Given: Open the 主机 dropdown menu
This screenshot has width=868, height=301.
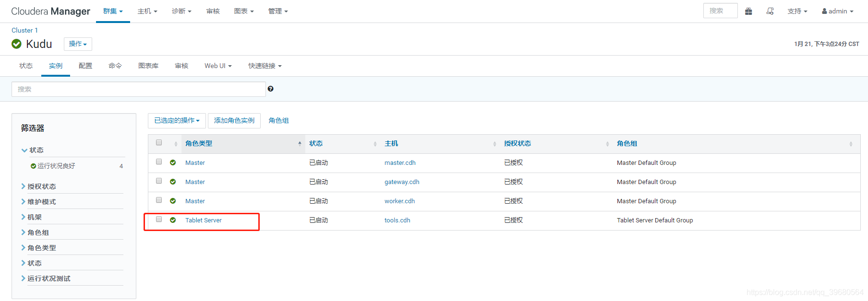Looking at the screenshot, I should click(147, 11).
